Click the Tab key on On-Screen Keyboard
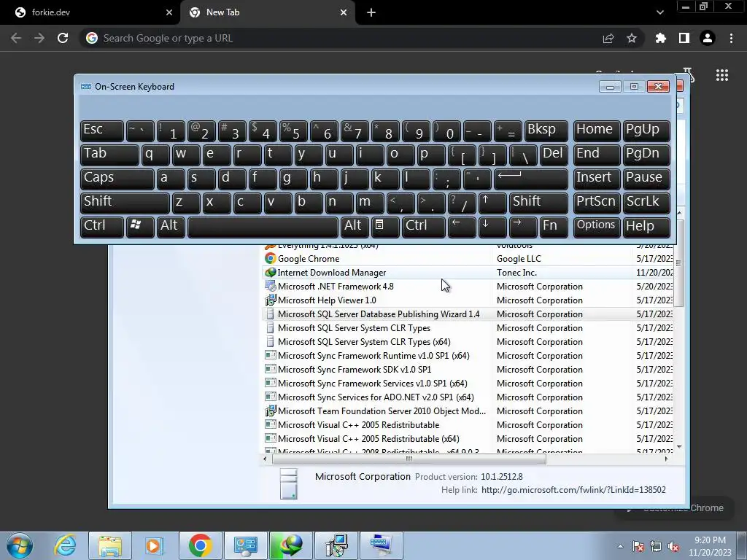 coord(109,155)
